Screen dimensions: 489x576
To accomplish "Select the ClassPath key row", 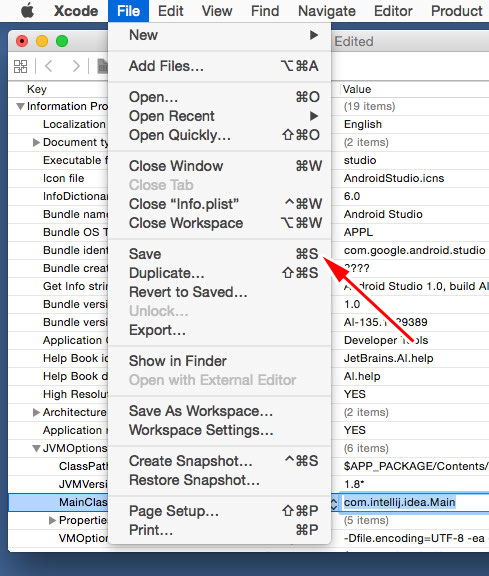I will pos(84,466).
